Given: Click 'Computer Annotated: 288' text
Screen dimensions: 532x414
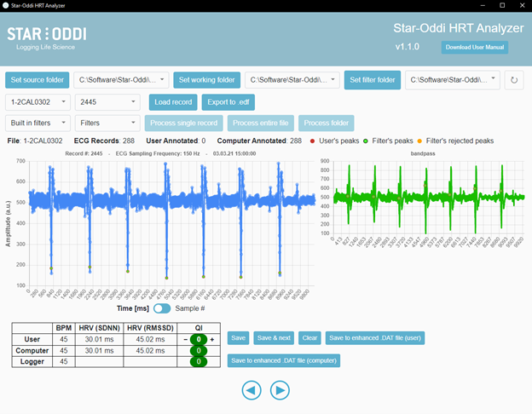Looking at the screenshot, I should 259,141.
